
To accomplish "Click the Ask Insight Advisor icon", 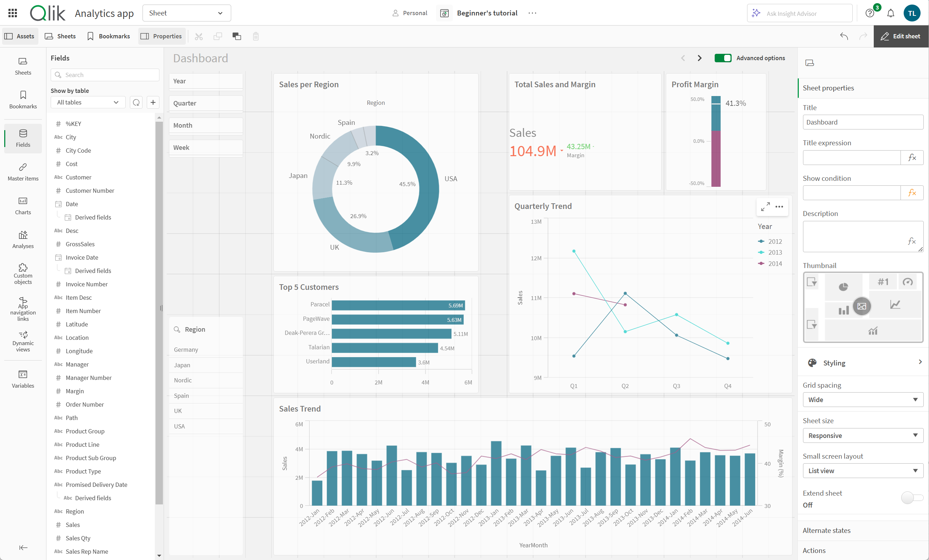I will point(756,13).
